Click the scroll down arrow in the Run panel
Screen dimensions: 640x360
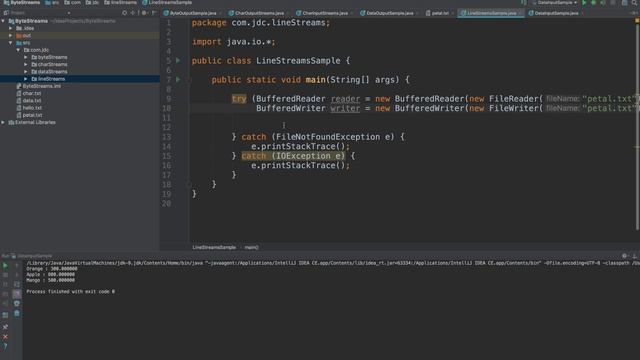tap(17, 275)
